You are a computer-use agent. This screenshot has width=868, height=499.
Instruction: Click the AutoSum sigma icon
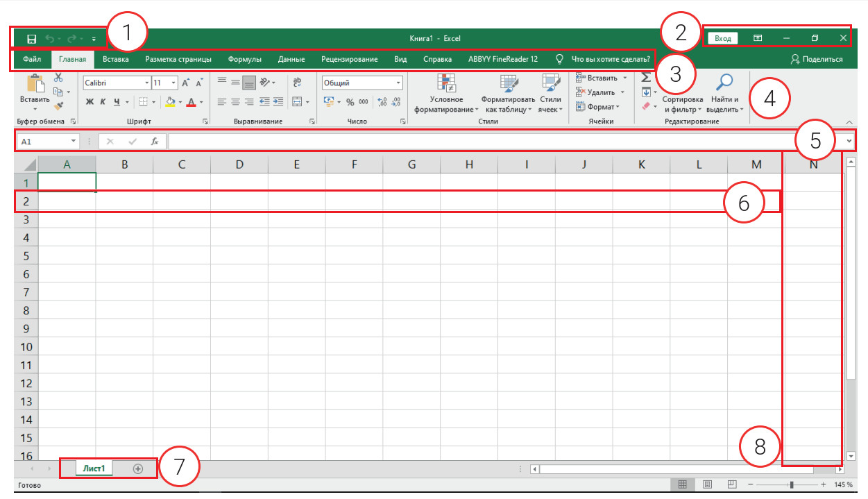(x=646, y=77)
